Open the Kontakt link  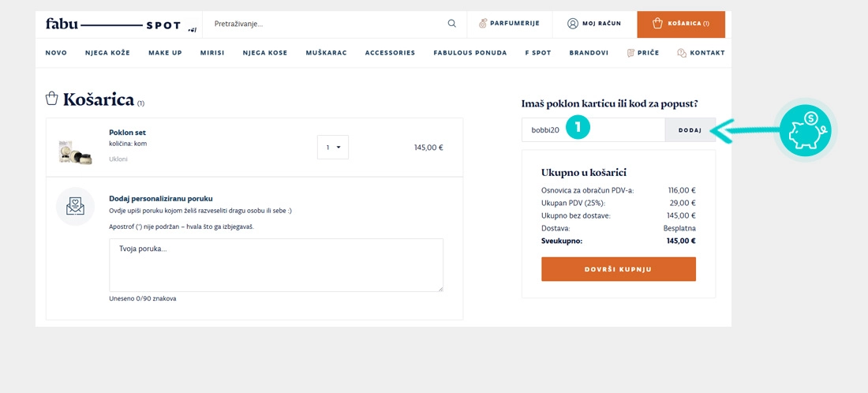click(701, 53)
